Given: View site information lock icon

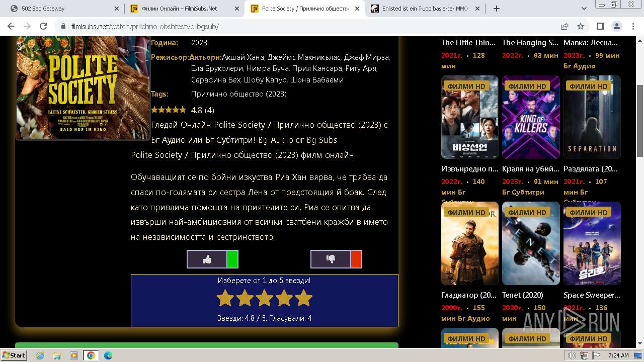Looking at the screenshot, I should point(63,26).
